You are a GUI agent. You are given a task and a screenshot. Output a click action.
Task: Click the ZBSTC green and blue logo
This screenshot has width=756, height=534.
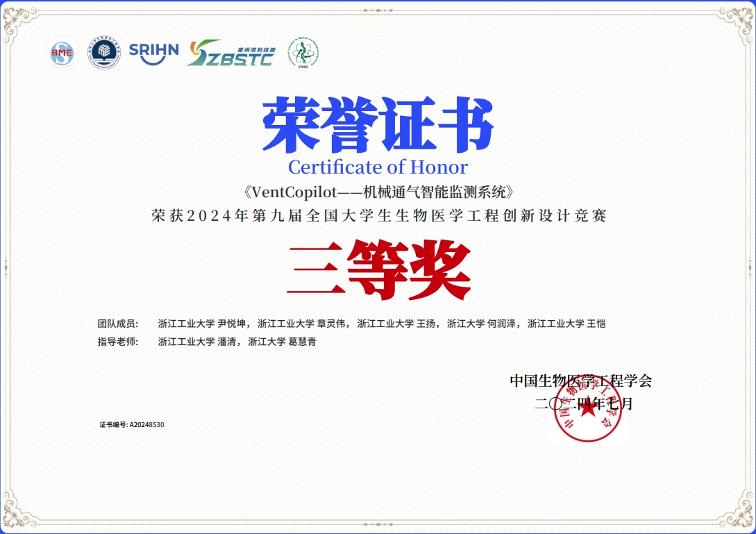click(231, 53)
